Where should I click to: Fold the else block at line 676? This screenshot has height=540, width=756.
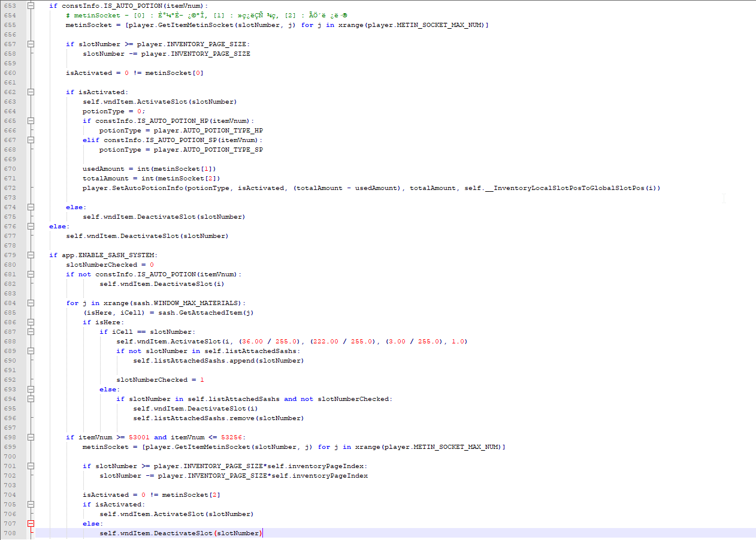point(31,227)
